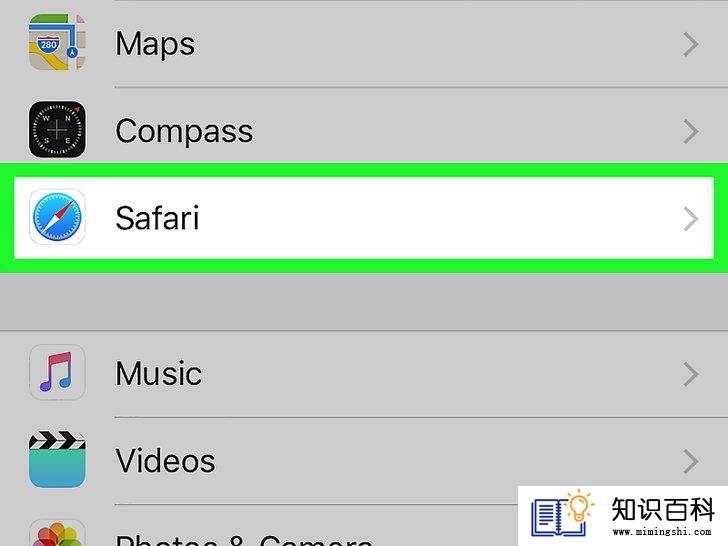The image size is (728, 546).
Task: Select the Safari text label
Action: tap(157, 218)
